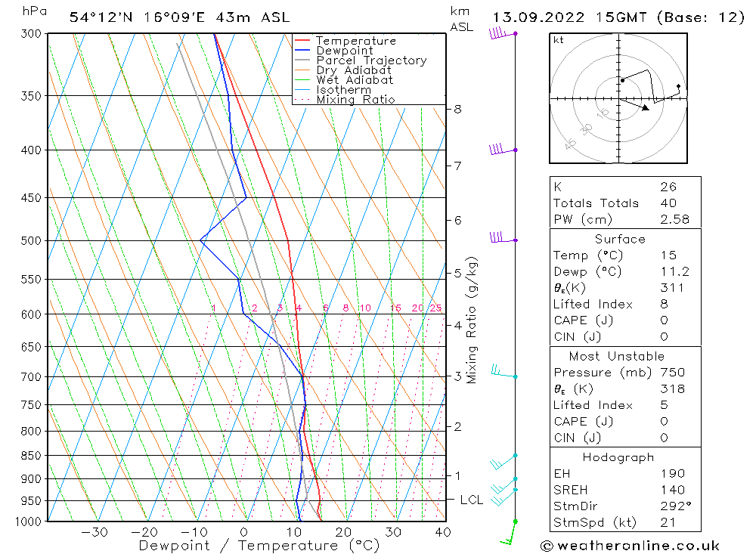Image resolution: width=756 pixels, height=554 pixels.
Task: Click the Most Unstable section heading
Action: pos(617,356)
